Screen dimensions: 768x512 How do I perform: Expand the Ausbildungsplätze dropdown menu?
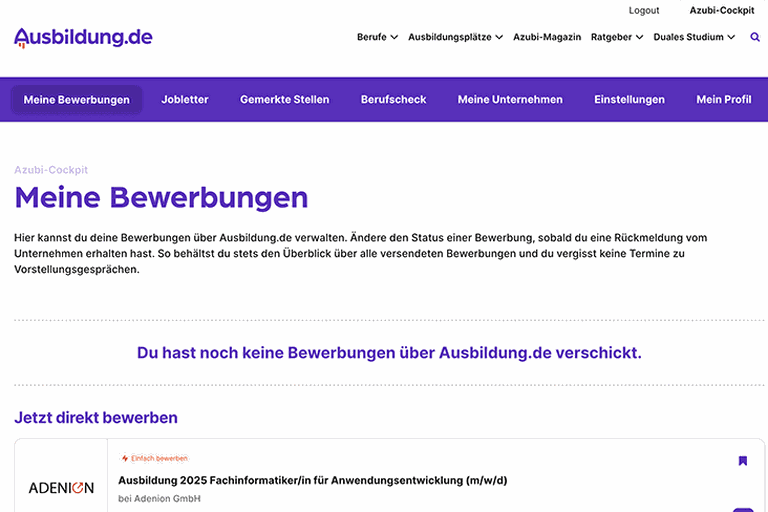pyautogui.click(x=455, y=37)
